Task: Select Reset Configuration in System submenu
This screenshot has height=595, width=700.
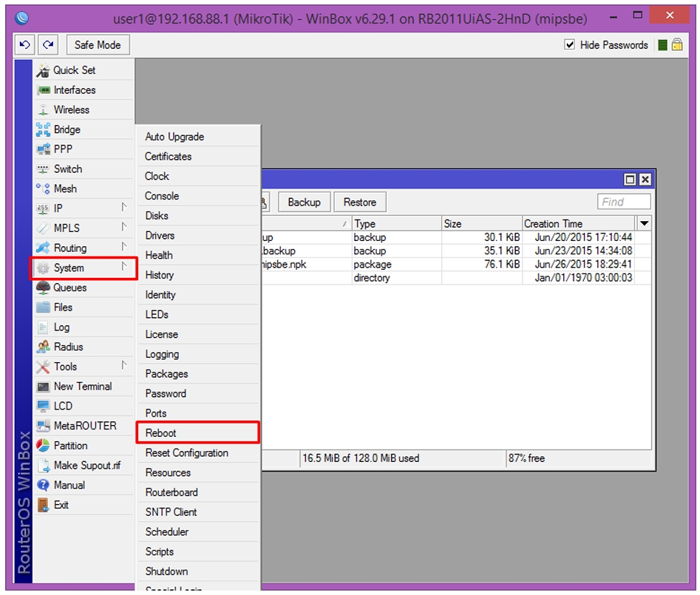Action: point(198,453)
